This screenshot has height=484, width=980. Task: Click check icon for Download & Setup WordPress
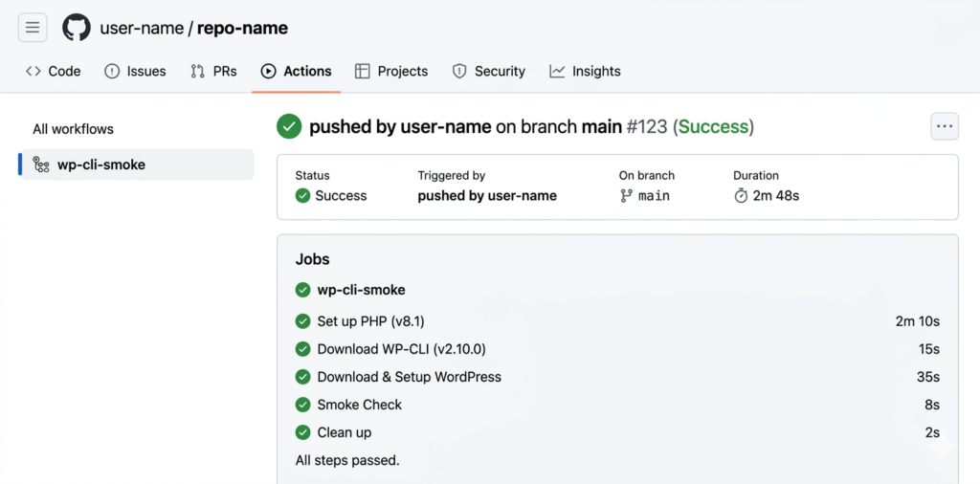[303, 377]
